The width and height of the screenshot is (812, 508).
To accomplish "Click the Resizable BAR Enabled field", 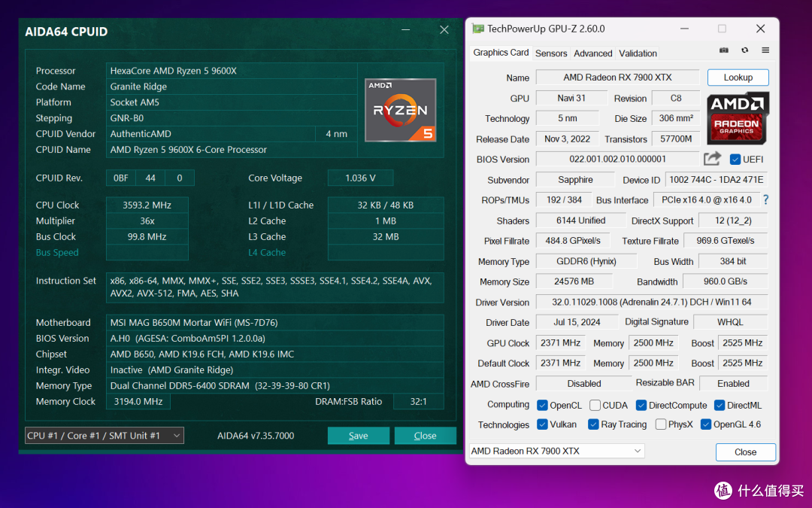I will point(733,384).
